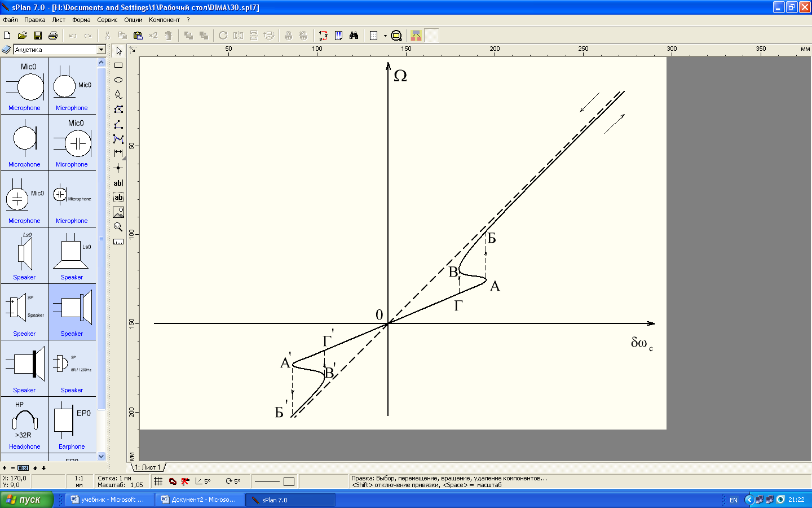Click the 5° rotation step setting
The height and width of the screenshot is (508, 812).
[233, 481]
